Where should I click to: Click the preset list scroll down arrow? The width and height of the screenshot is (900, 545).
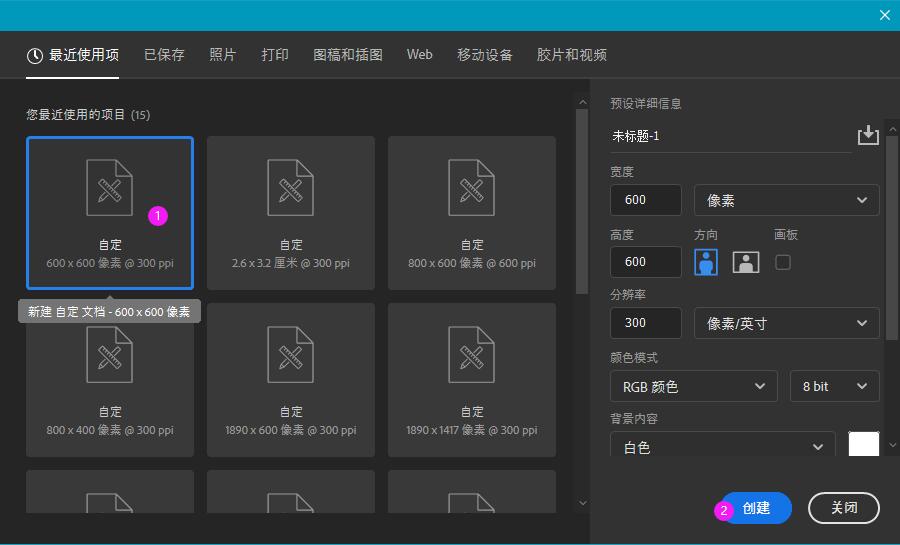point(583,503)
